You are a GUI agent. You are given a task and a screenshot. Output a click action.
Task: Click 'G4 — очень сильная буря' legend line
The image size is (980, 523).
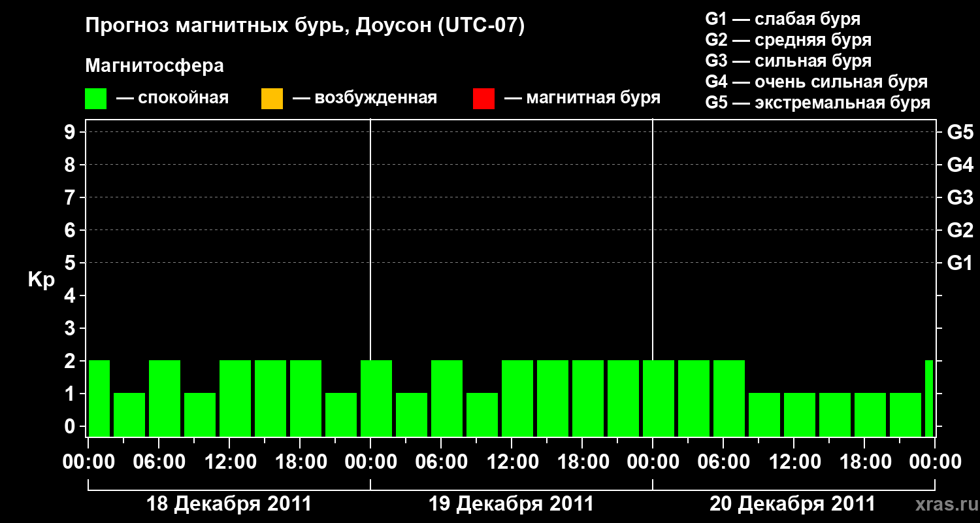(817, 82)
